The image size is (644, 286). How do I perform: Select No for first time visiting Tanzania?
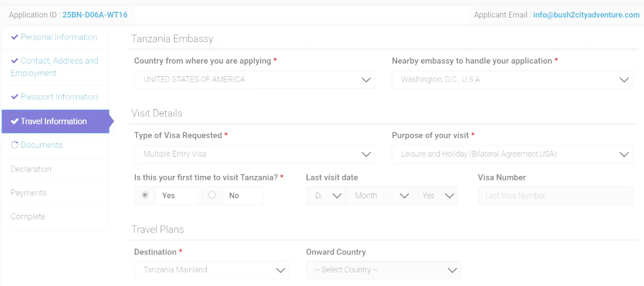(212, 195)
